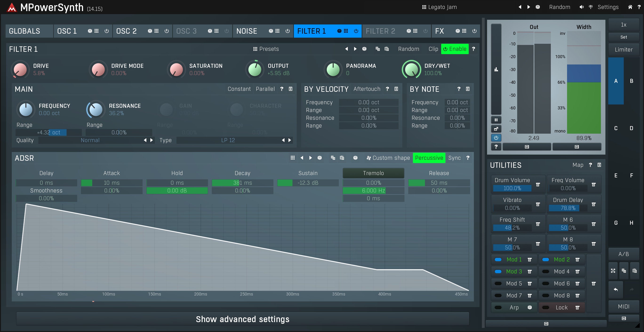
Task: Click Show advanced settings button
Action: [243, 319]
